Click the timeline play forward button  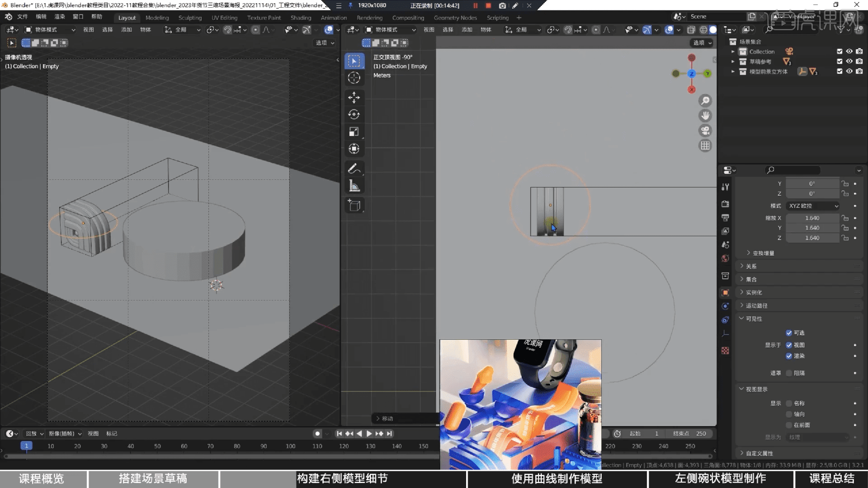coord(369,434)
